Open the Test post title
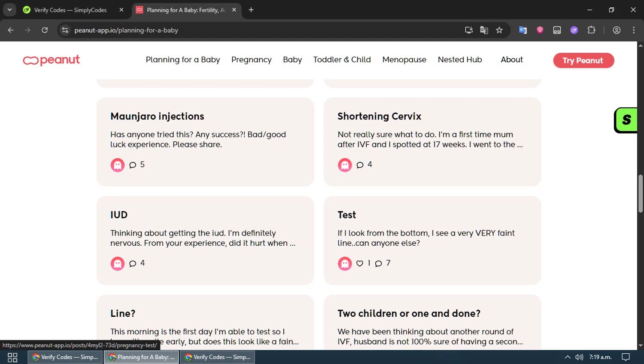Image resolution: width=644 pixels, height=364 pixels. tap(347, 215)
